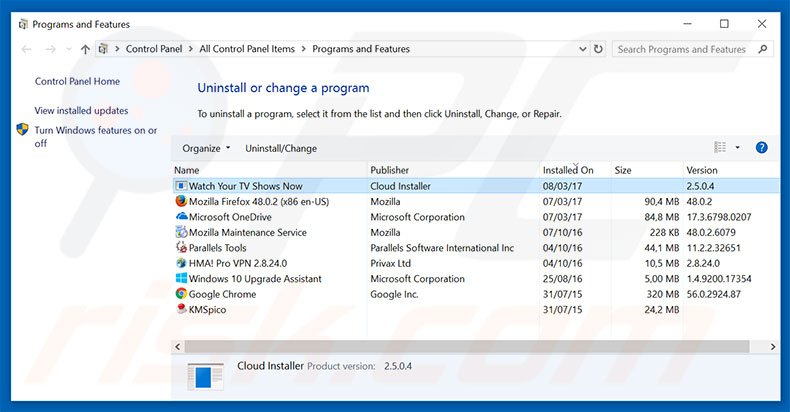Click the Watch Your TV Shows Now icon

click(x=181, y=186)
